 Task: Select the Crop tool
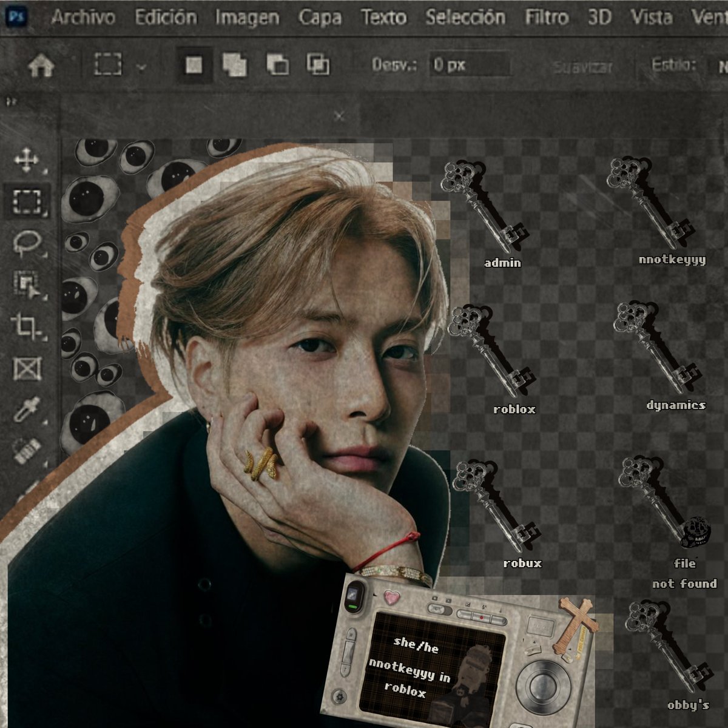point(27,327)
